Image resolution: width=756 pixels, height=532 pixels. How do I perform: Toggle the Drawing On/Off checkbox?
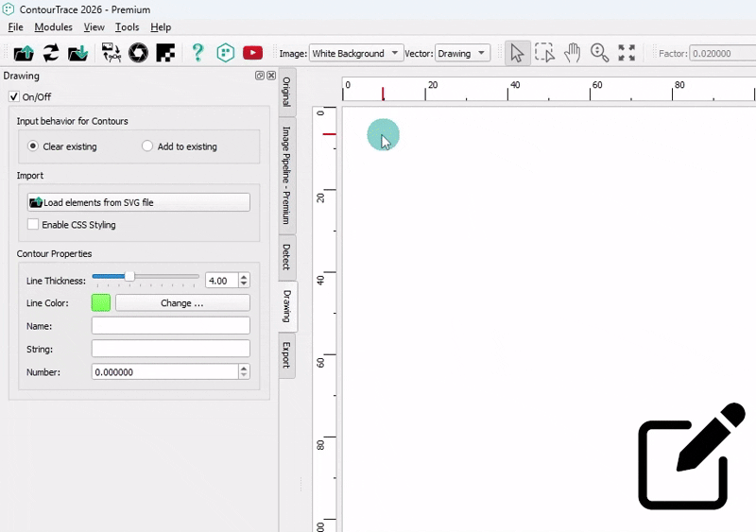(14, 96)
